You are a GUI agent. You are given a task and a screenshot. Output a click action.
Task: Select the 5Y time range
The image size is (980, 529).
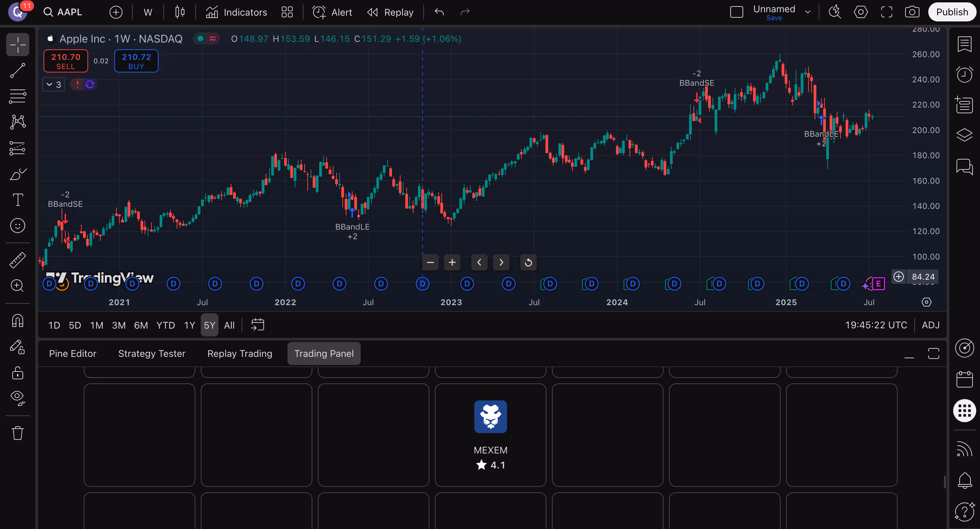[x=210, y=325]
